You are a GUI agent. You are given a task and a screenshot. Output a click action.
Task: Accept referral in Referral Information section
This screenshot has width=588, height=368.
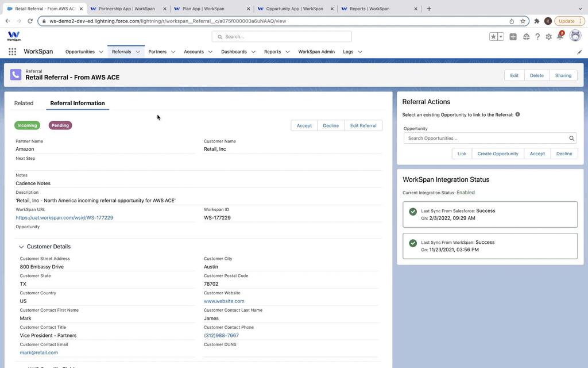304,125
